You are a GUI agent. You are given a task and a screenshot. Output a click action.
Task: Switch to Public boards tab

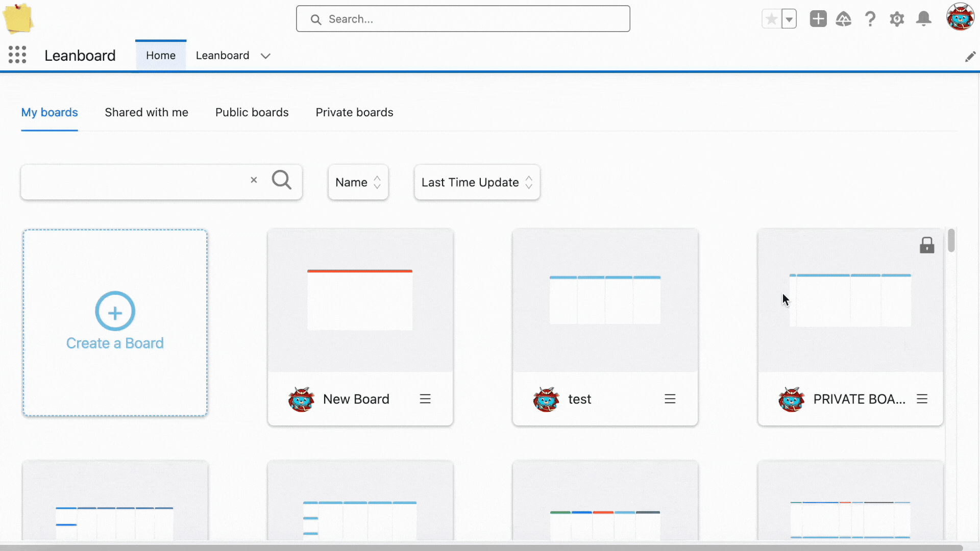[252, 112]
